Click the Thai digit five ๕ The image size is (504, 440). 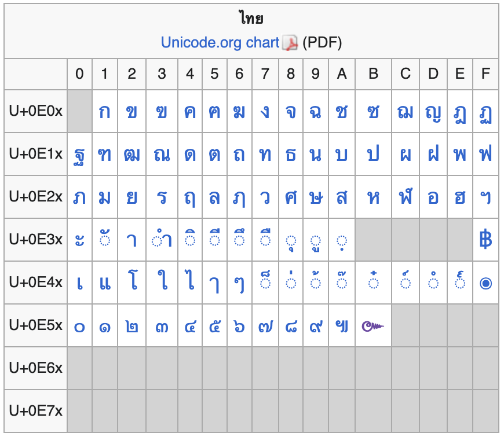214,327
